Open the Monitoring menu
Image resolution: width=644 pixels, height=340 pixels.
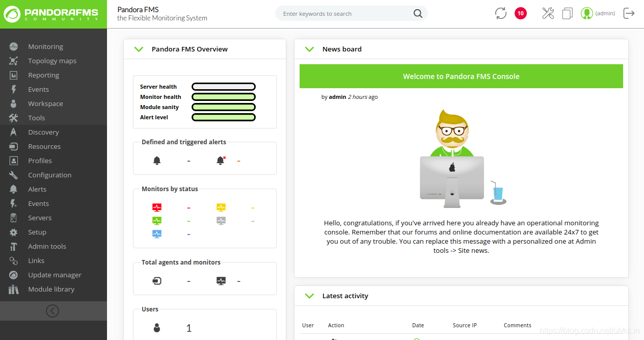(46, 46)
